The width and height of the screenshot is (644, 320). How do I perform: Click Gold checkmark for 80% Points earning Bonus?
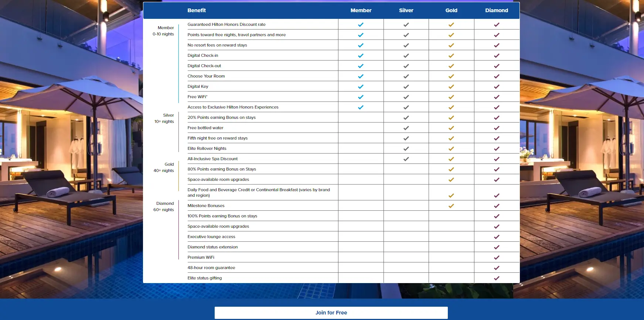(451, 169)
